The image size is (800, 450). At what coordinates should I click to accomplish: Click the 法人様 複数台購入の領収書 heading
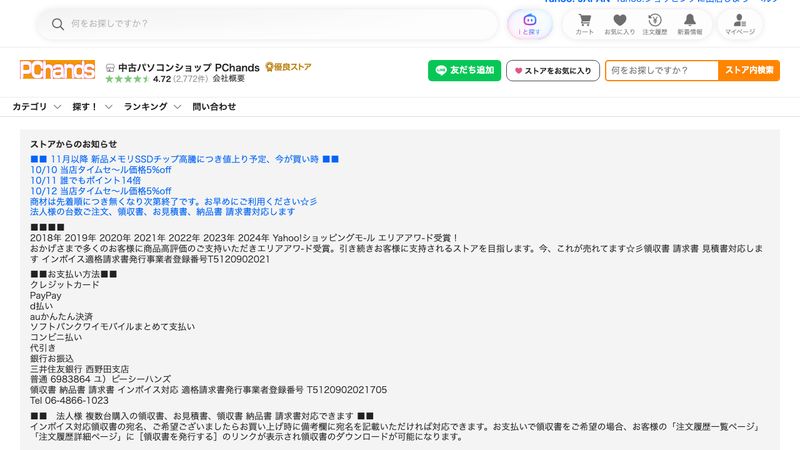pos(202,416)
